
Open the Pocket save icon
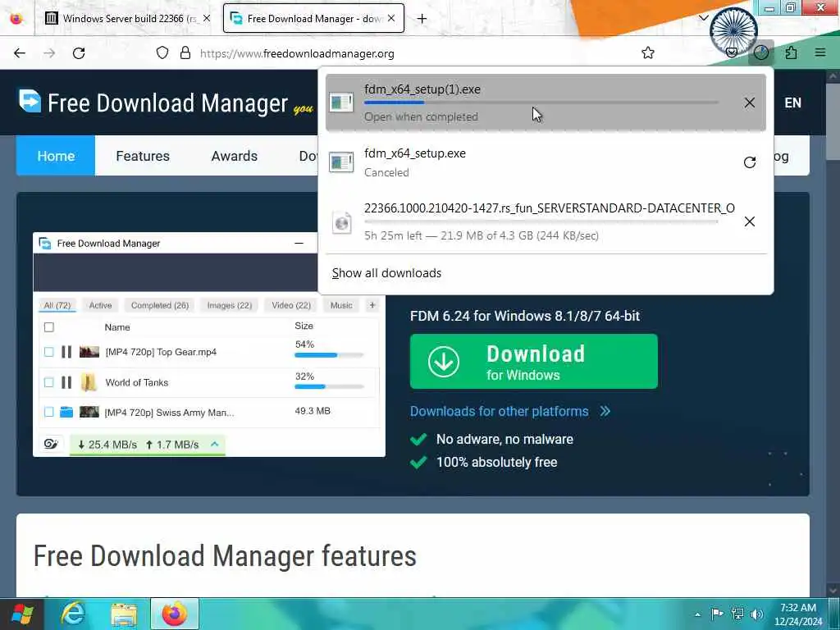coord(731,52)
